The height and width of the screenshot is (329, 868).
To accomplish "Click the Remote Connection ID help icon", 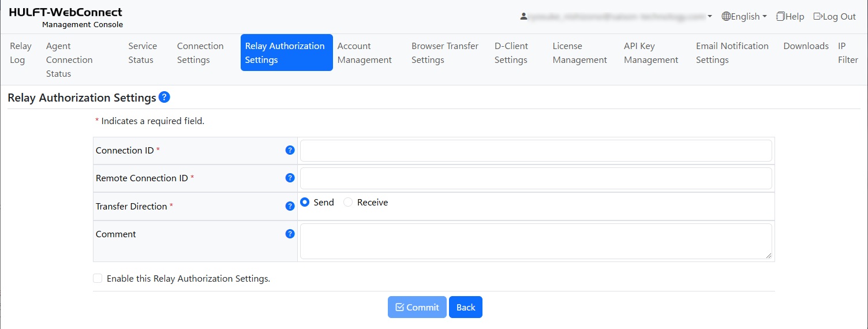I will tap(290, 178).
